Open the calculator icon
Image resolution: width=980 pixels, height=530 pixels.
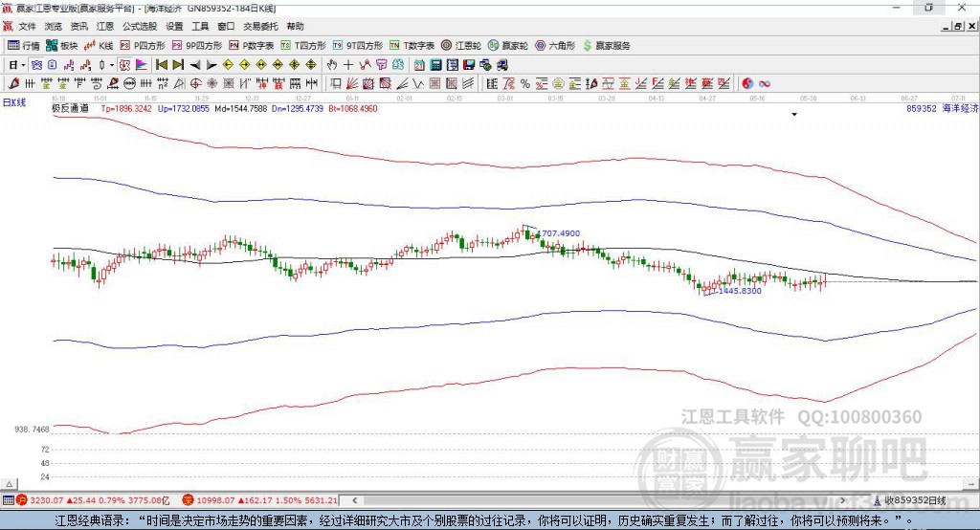436,65
